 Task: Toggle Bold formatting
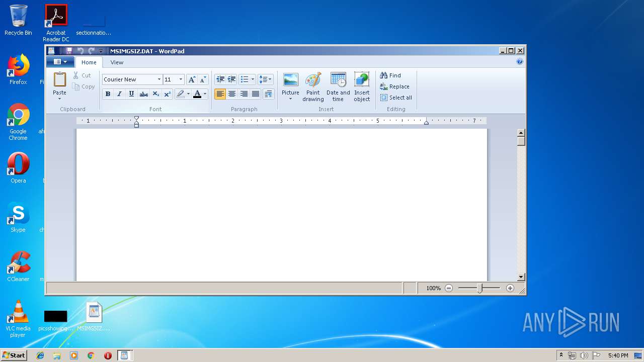108,94
